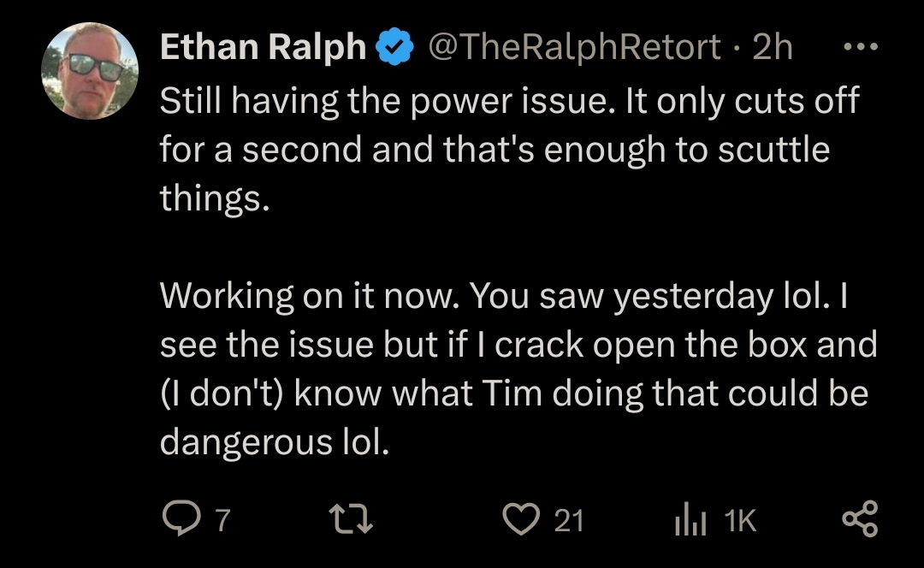Screen dimensions: 924x568
Task: Click the 'dangerous lol.' closing line
Action: (x=275, y=442)
